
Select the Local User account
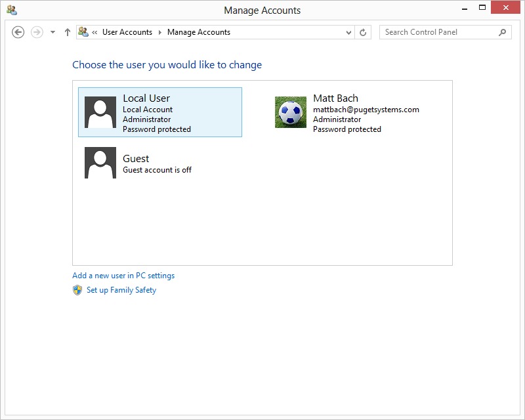click(x=159, y=112)
